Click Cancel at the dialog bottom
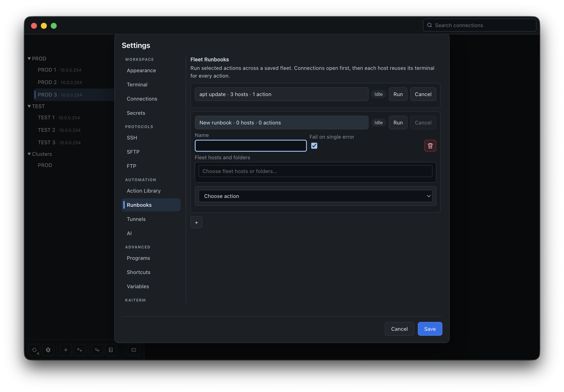Image resolution: width=564 pixels, height=392 pixels. click(x=399, y=329)
